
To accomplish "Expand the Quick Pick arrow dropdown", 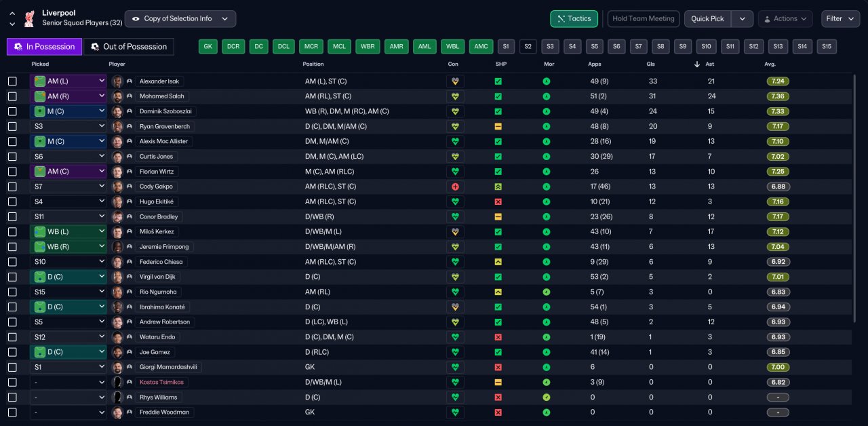I will pyautogui.click(x=743, y=19).
